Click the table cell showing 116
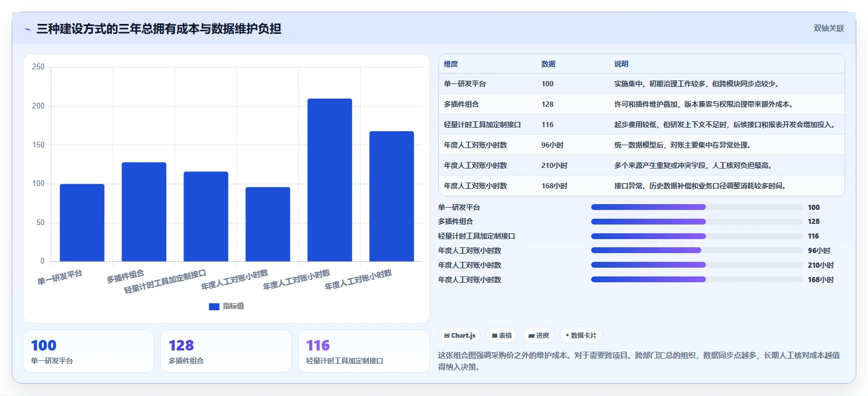Viewport: 868px width, 396px height. [x=547, y=125]
